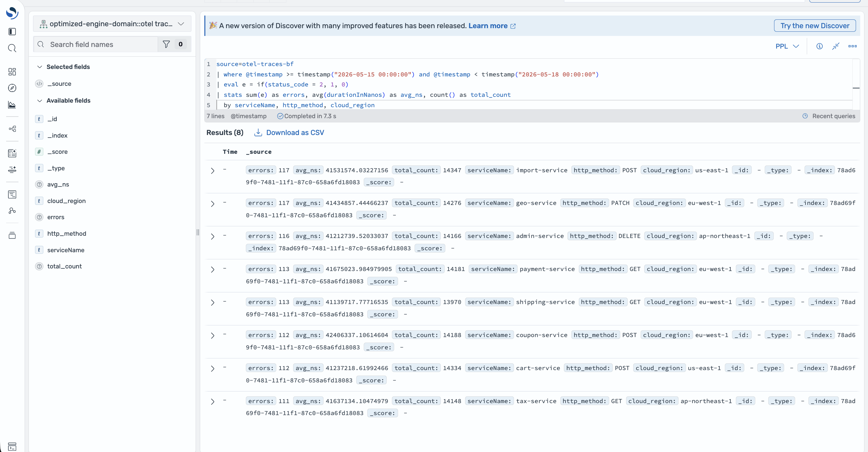Expand the cart-service result row
Image resolution: width=868 pixels, height=452 pixels.
212,369
